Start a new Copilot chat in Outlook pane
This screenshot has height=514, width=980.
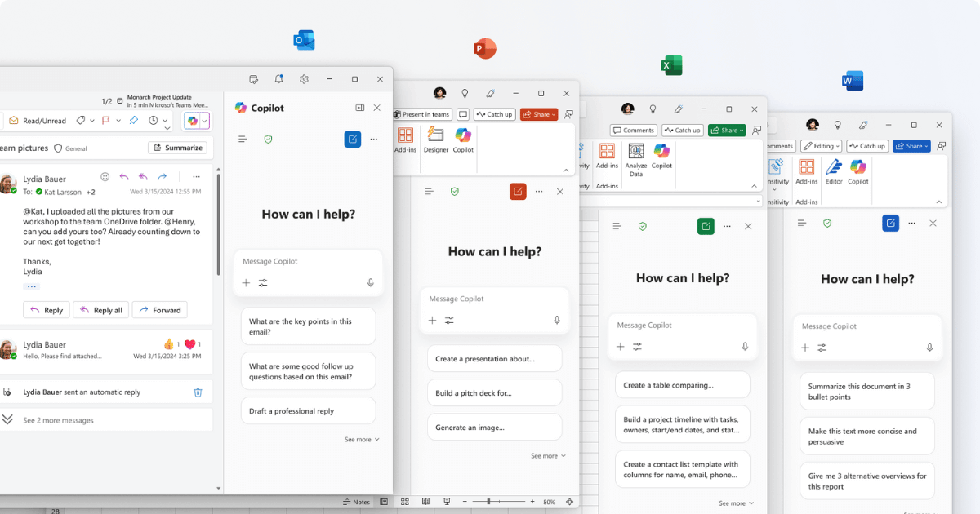click(352, 139)
